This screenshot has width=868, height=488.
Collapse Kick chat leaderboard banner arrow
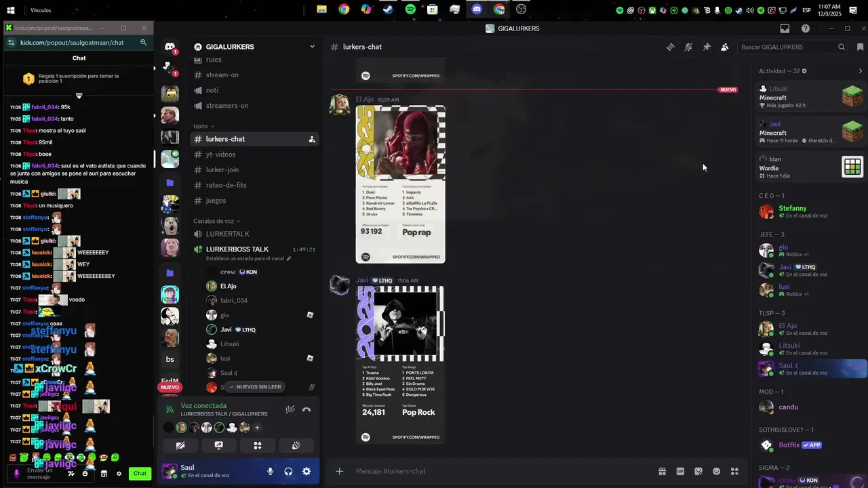pyautogui.click(x=79, y=96)
